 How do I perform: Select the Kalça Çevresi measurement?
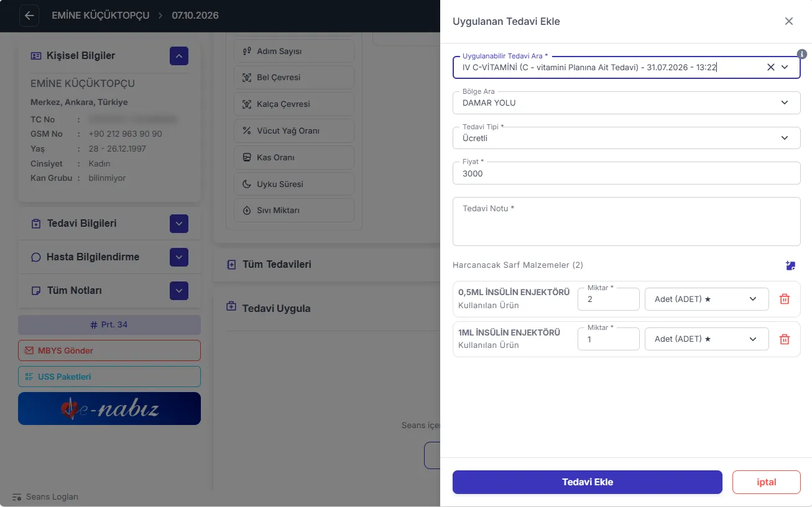point(294,104)
